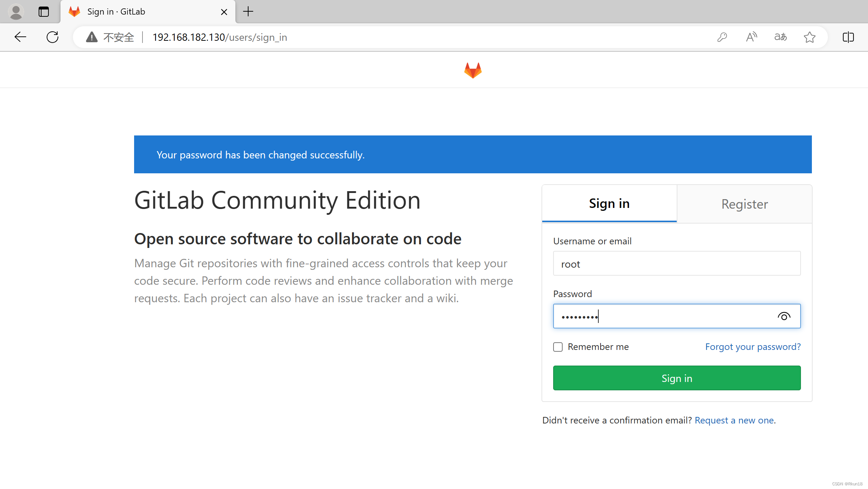The image size is (868, 489).
Task: Click the Password input field
Action: pyautogui.click(x=677, y=316)
